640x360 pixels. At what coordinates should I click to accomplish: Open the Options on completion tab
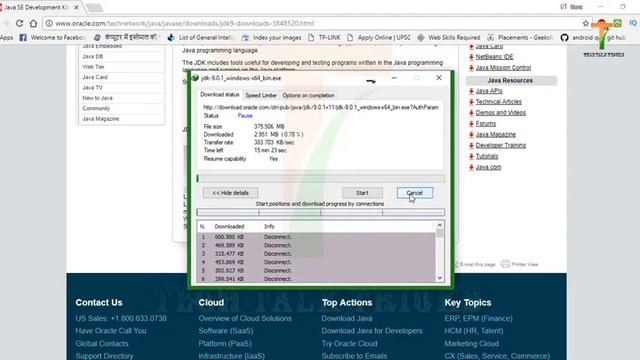pos(308,95)
